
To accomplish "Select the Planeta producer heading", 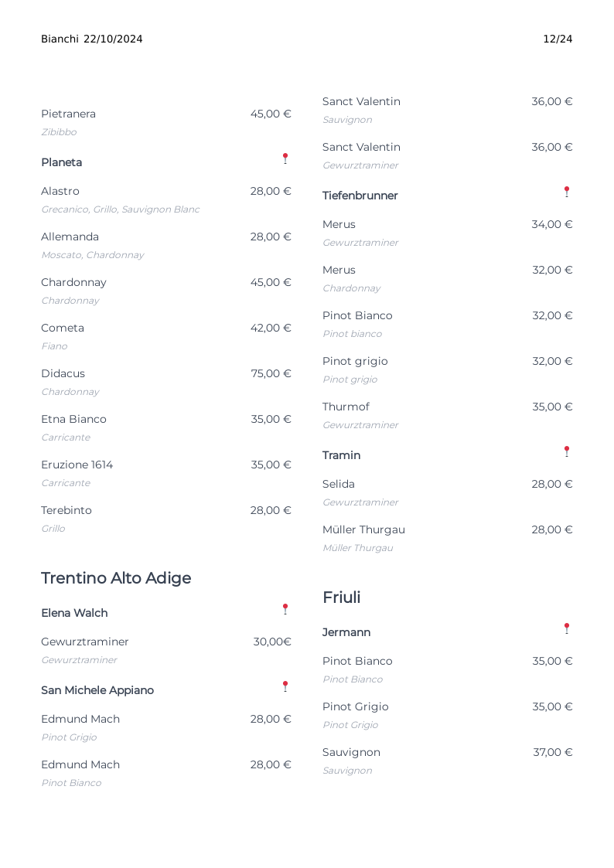I will 61,162.
